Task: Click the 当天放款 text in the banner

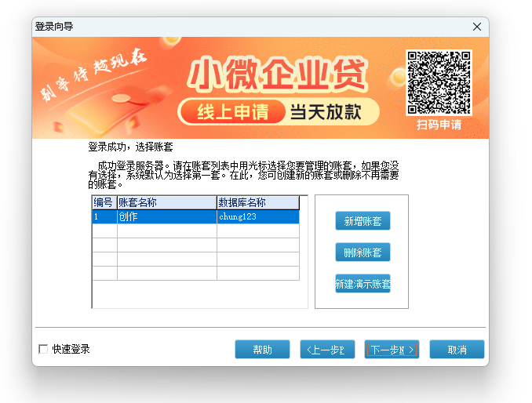Action: click(x=326, y=112)
